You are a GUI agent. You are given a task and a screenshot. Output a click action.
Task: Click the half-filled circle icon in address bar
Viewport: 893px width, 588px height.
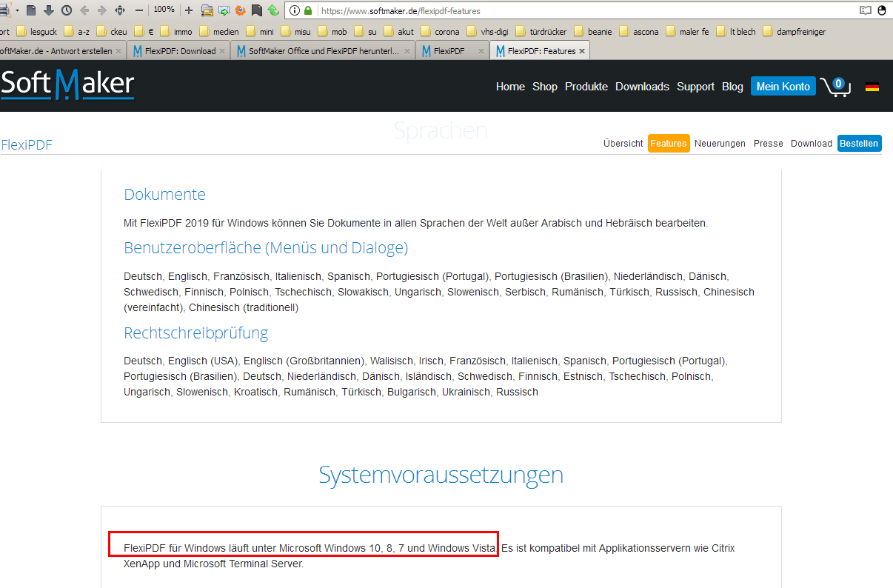pos(882,10)
